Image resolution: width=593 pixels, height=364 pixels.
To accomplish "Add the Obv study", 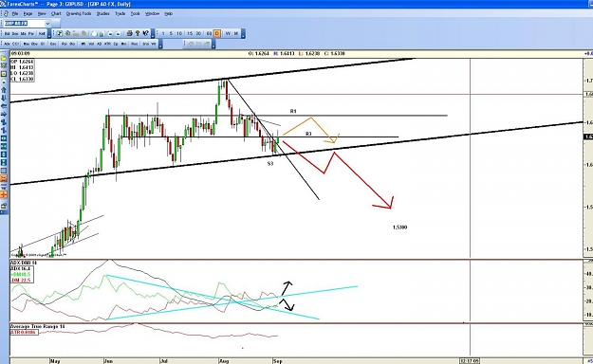I will (x=34, y=44).
